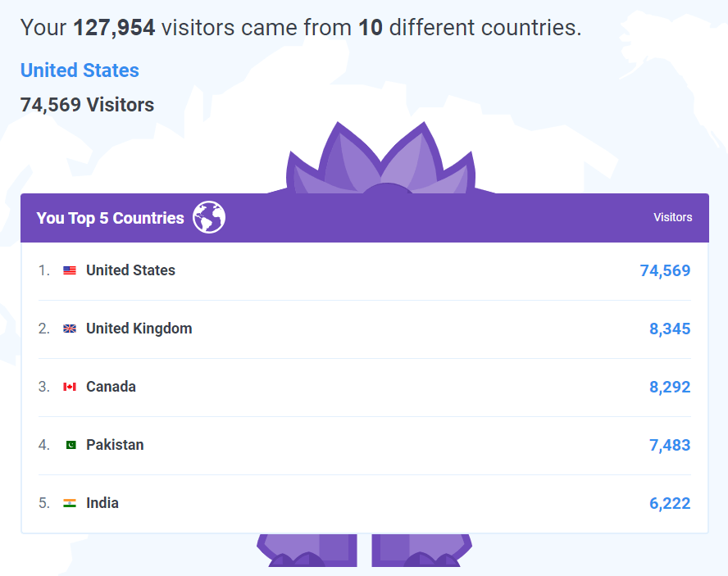Click the 8,292 count for Canada
Image resolution: width=728 pixels, height=576 pixels.
[670, 386]
